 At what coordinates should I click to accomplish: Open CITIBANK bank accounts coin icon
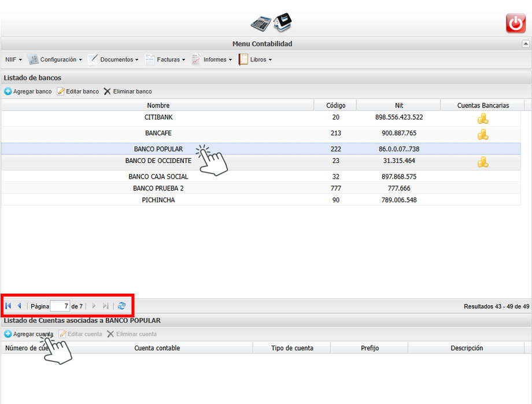point(483,118)
